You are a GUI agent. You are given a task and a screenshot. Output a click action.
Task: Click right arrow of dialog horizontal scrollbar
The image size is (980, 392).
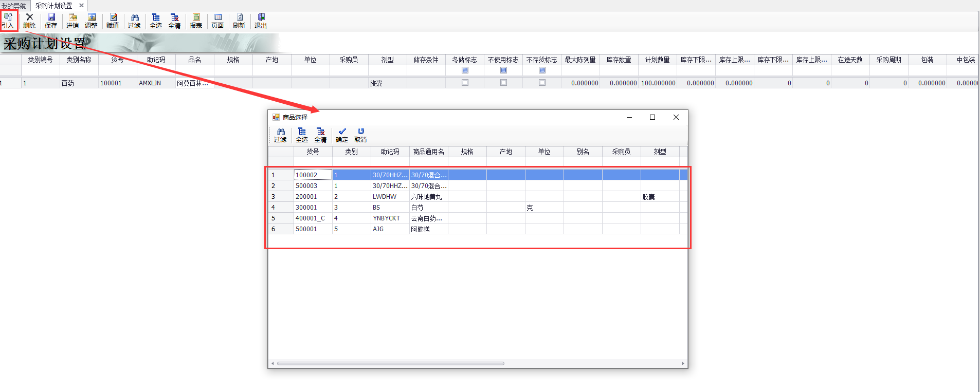point(683,363)
